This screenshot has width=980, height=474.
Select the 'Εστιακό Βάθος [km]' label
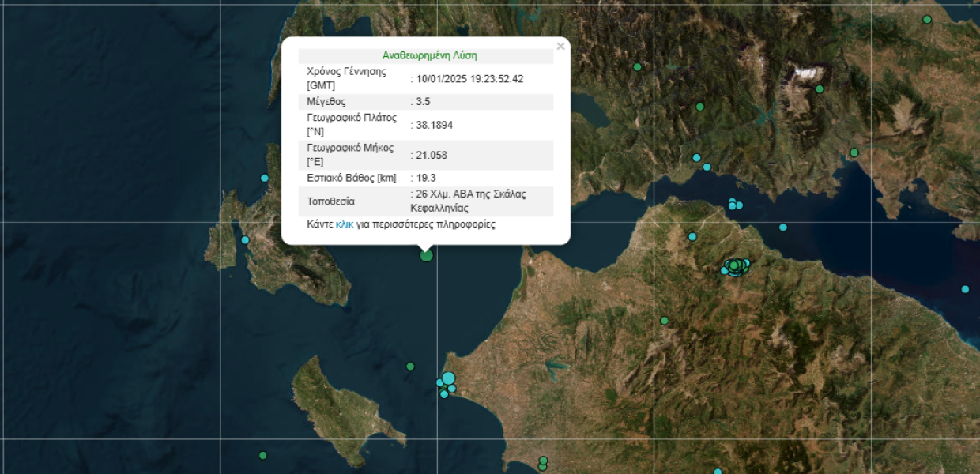352,179
